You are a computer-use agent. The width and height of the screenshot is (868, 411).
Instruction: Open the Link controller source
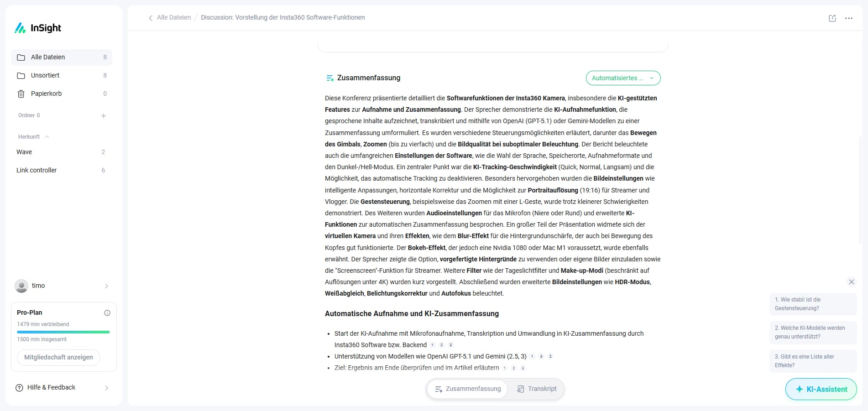tap(37, 170)
